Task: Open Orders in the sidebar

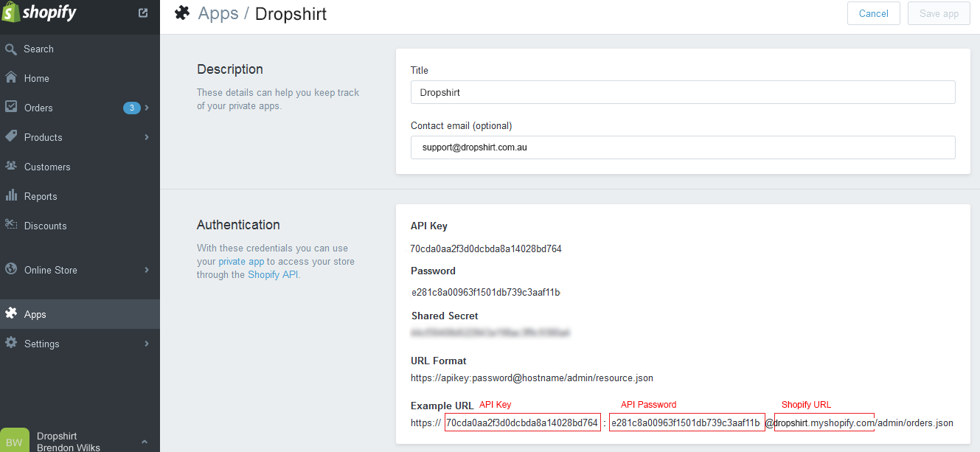Action: pos(80,108)
